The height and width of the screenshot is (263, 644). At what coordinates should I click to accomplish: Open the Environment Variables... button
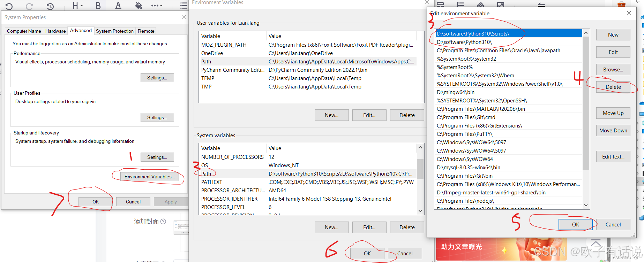point(149,177)
